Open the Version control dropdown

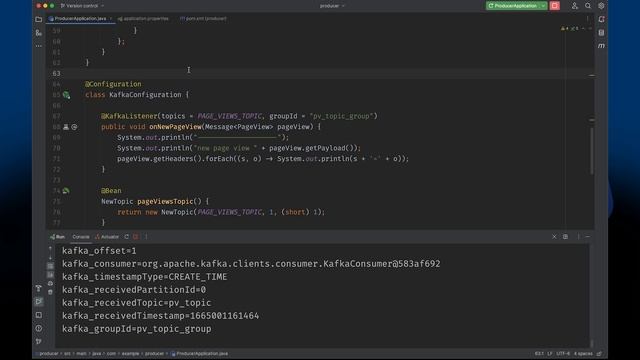point(82,6)
